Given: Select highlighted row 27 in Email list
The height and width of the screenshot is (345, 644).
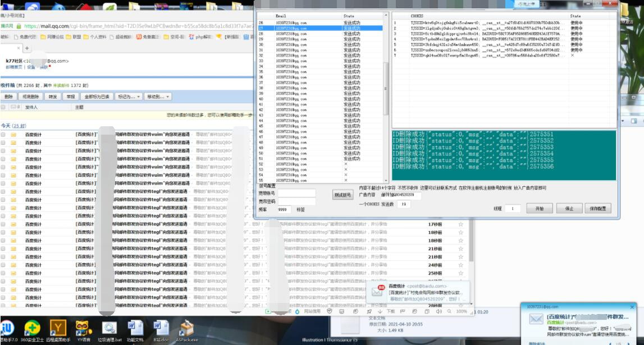Looking at the screenshot, I should [x=321, y=28].
